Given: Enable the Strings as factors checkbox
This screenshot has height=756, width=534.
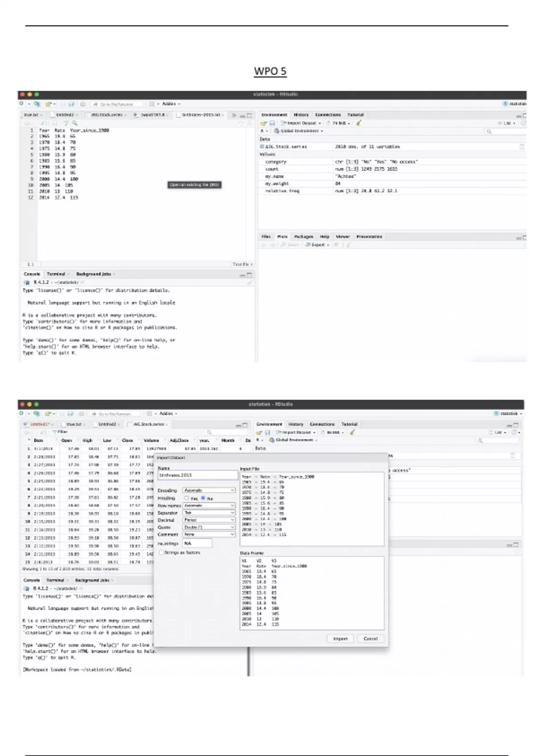Looking at the screenshot, I should pos(162,552).
